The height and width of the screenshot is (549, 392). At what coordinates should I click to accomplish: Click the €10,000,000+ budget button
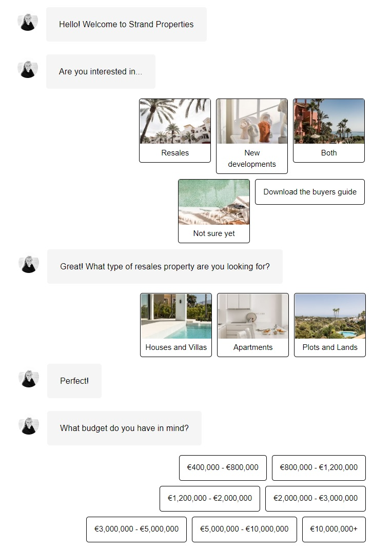[x=334, y=530]
